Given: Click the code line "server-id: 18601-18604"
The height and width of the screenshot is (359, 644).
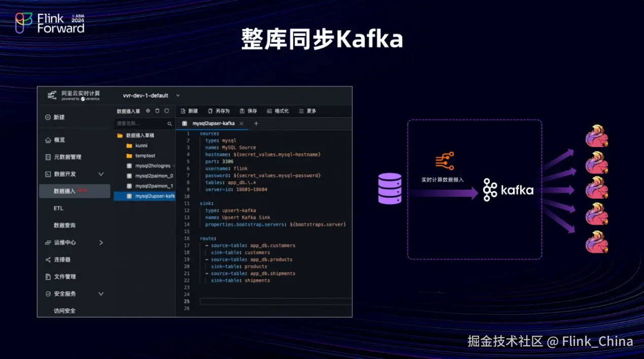Looking at the screenshot, I should click(236, 189).
